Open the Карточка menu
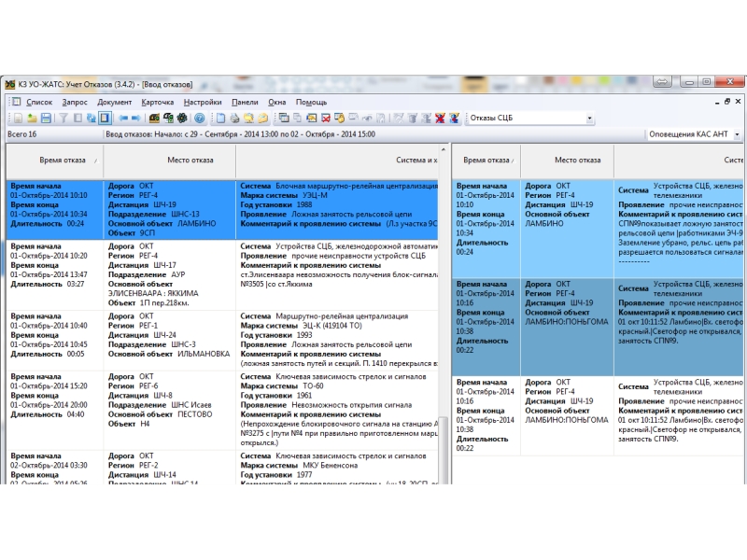The image size is (747, 560). (157, 102)
